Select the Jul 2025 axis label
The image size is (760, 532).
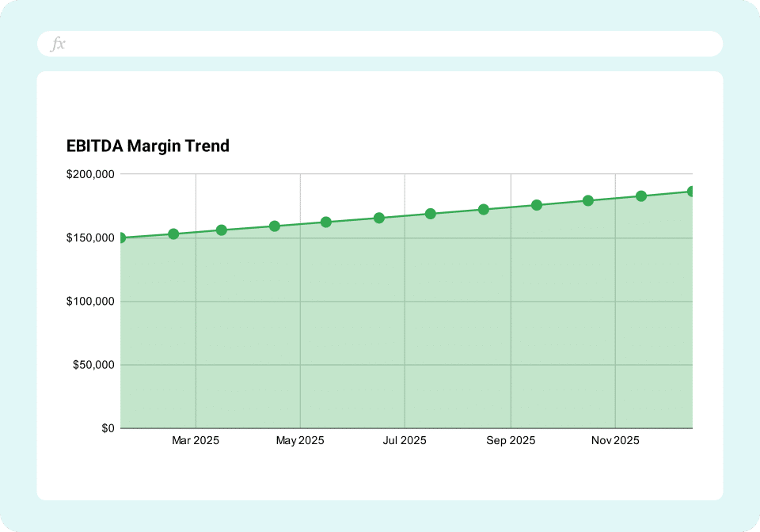coord(405,440)
